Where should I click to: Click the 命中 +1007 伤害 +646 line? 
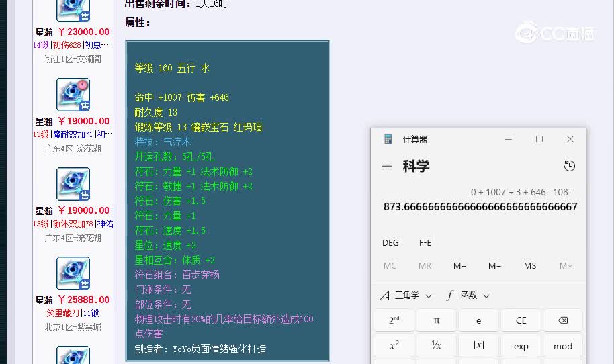click(x=181, y=97)
